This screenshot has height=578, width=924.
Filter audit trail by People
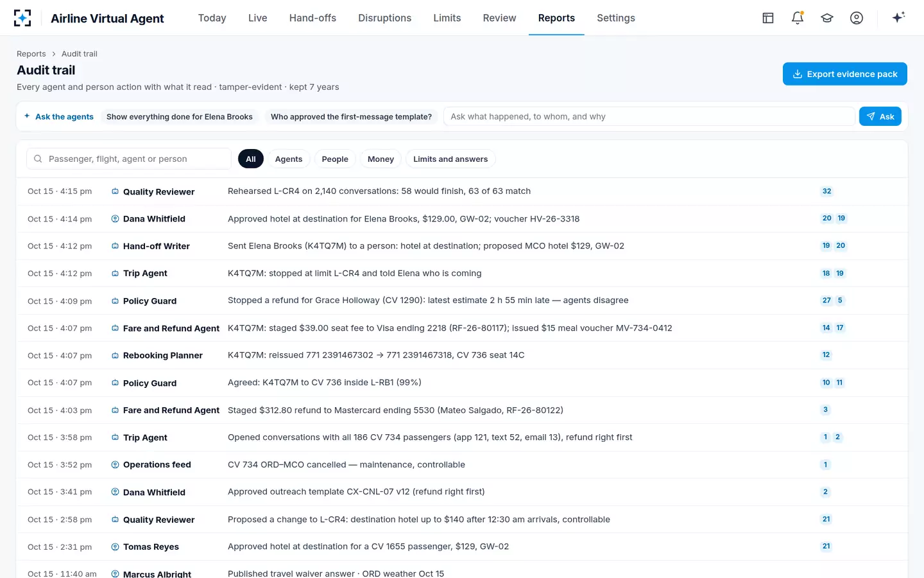tap(335, 159)
